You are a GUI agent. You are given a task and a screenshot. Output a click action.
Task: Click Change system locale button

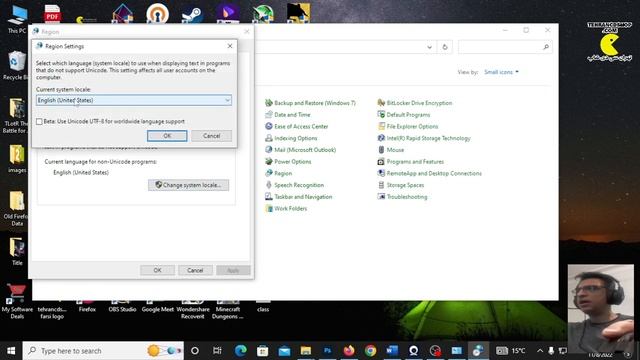click(x=188, y=185)
